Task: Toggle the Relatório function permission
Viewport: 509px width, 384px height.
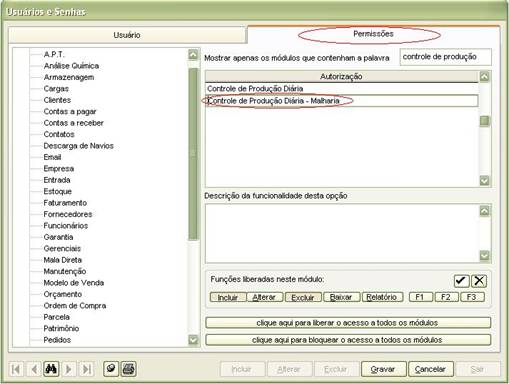Action: (x=382, y=297)
